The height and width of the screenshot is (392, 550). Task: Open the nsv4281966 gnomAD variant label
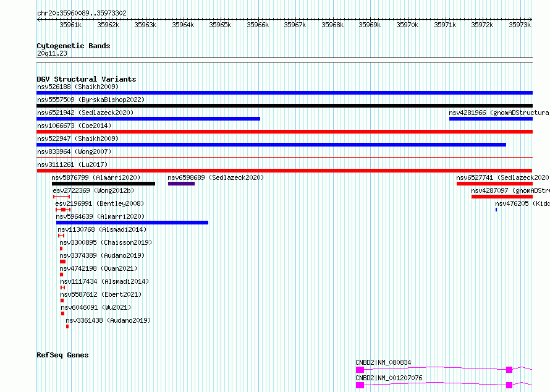click(x=499, y=113)
